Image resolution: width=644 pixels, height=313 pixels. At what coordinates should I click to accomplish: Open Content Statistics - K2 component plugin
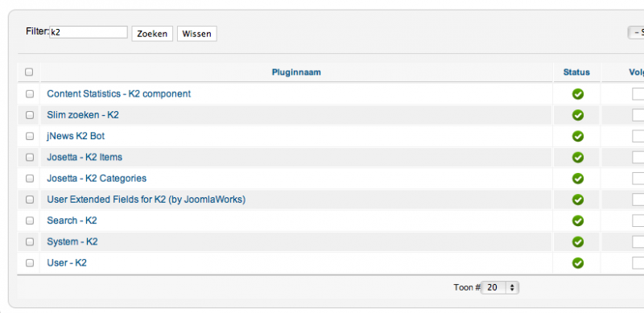pyautogui.click(x=118, y=93)
